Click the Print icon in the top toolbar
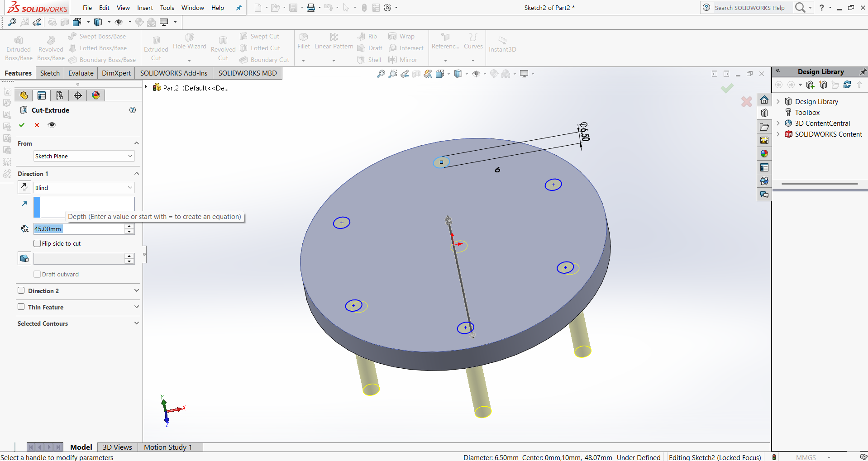Viewport: 868px width, 461px height. coord(311,8)
